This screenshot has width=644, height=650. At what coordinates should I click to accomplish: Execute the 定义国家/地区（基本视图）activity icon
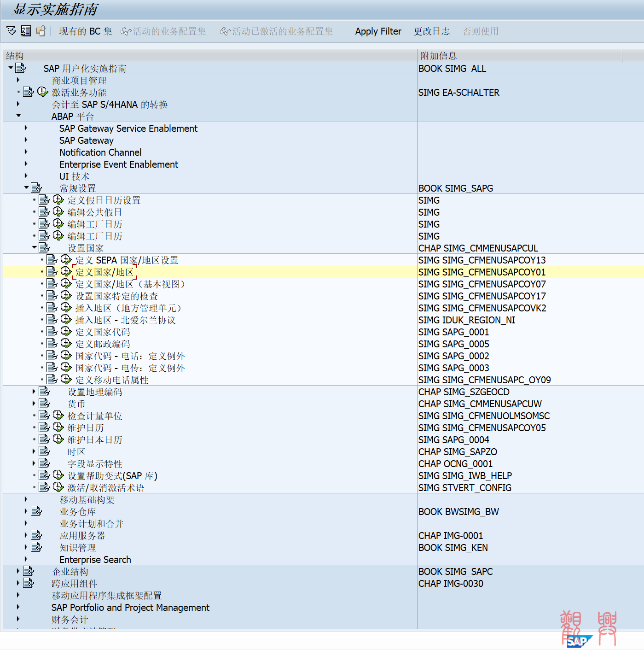[66, 283]
